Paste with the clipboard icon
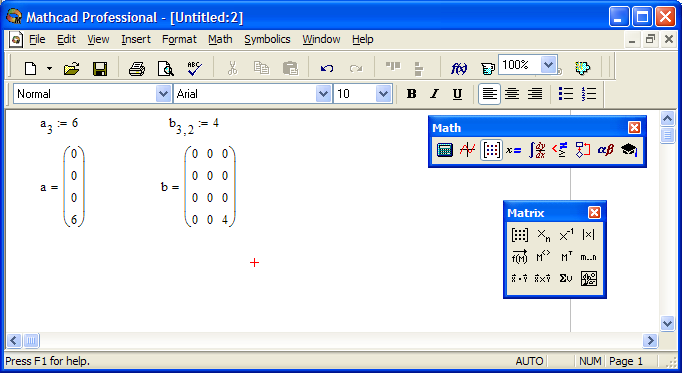 click(290, 68)
